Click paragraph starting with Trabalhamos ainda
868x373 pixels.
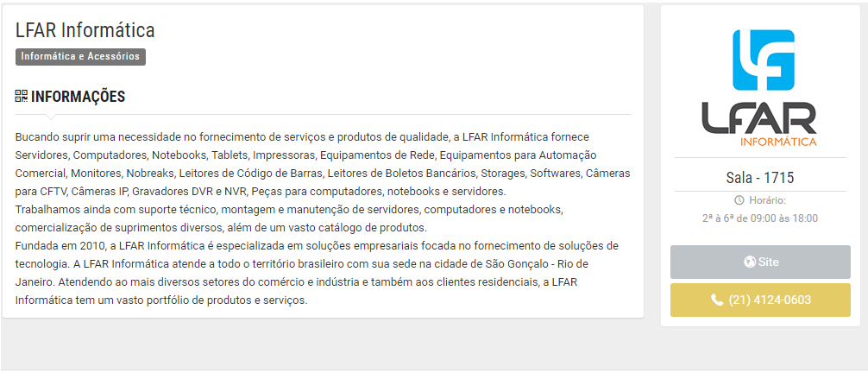pyautogui.click(x=289, y=218)
